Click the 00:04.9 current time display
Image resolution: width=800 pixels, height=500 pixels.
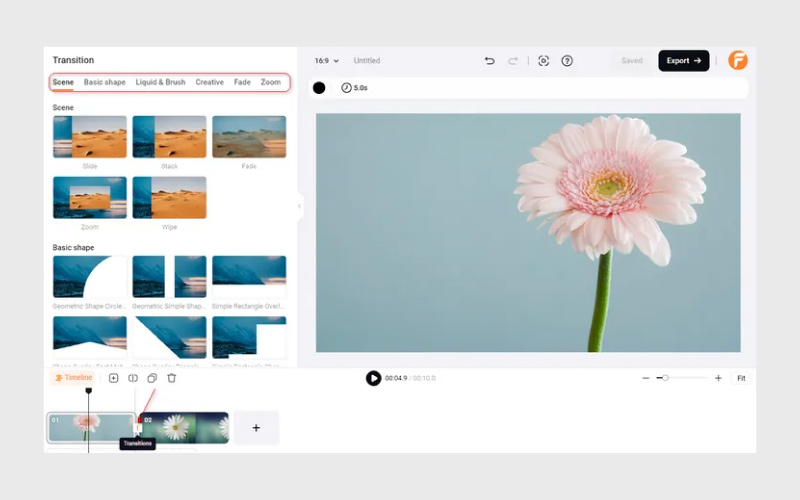pyautogui.click(x=396, y=378)
